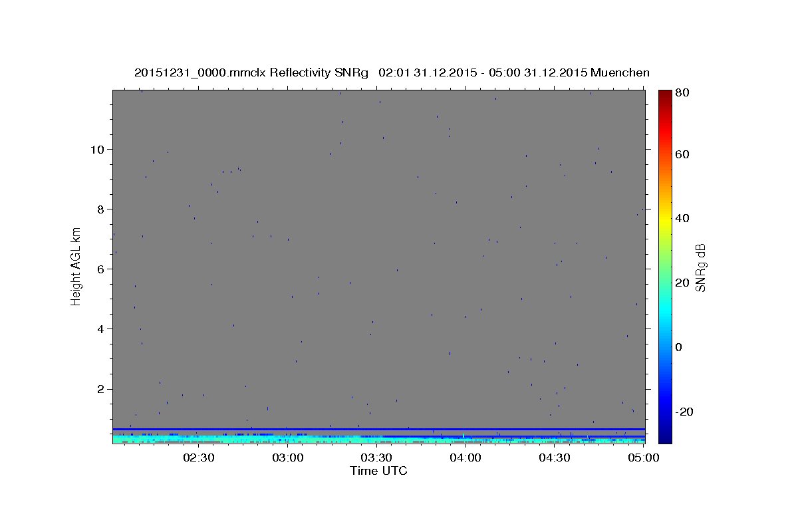Click the 'Time UTC' x-axis label

378,471
